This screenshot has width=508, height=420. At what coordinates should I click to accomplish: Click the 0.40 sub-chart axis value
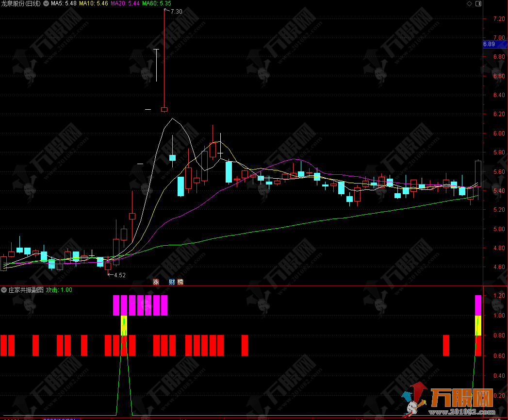point(499,375)
